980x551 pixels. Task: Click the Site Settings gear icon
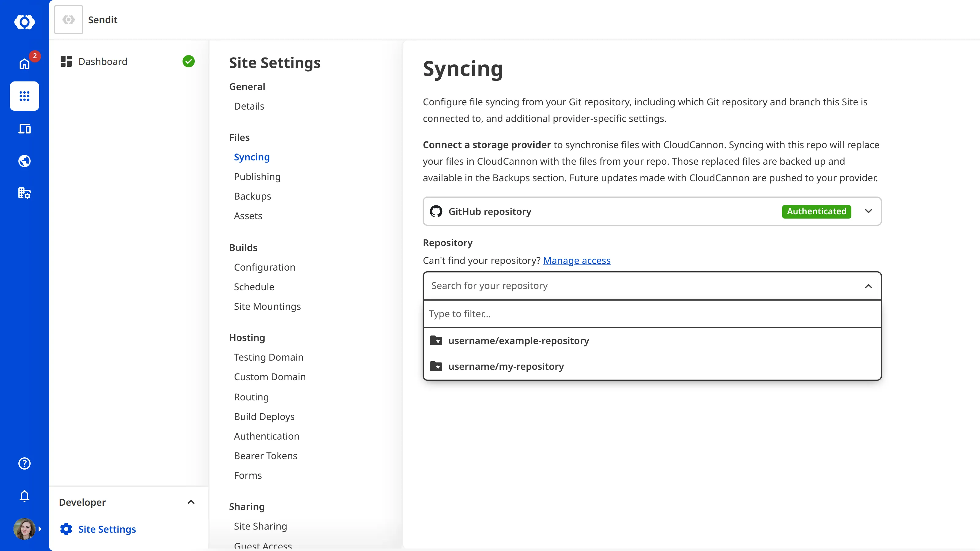(66, 529)
